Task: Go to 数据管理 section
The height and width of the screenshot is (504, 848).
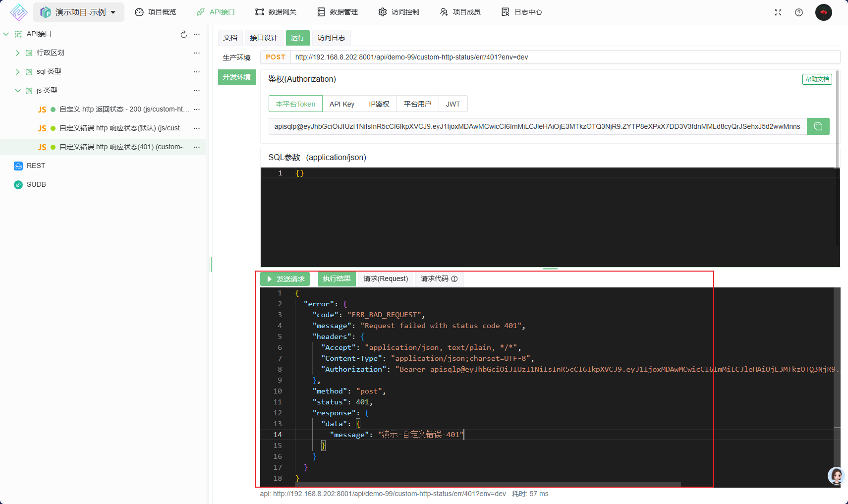Action: point(338,12)
